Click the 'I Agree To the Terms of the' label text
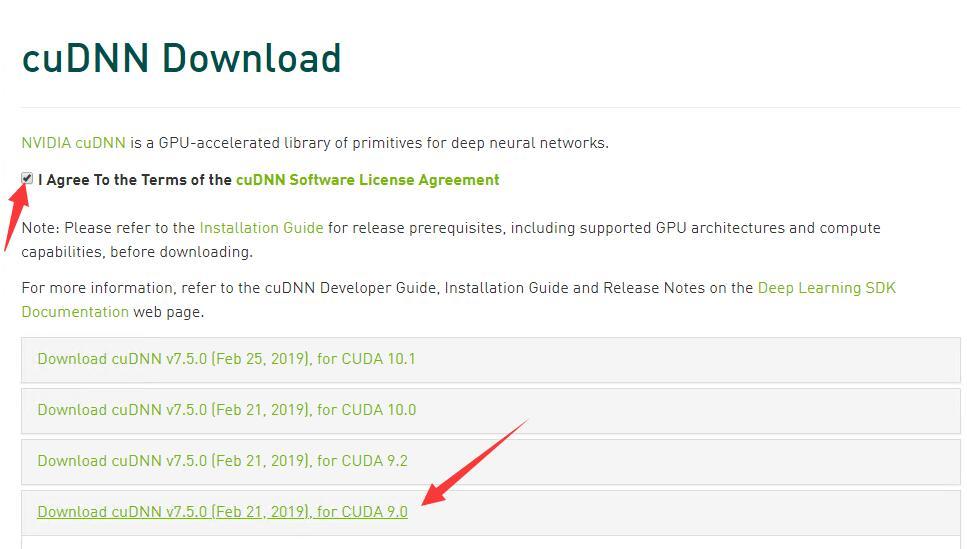Viewport: 967px width, 549px height. point(135,180)
